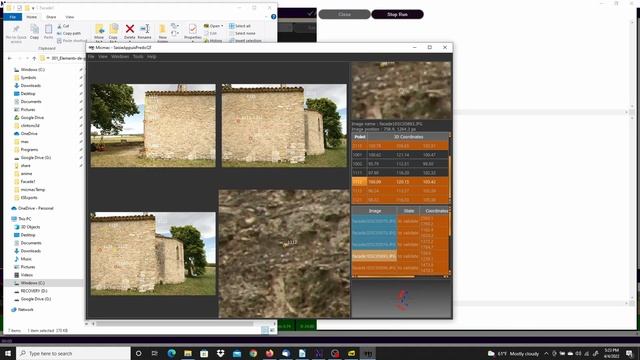
Task: Select the top-right facade photo view
Action: [284, 125]
